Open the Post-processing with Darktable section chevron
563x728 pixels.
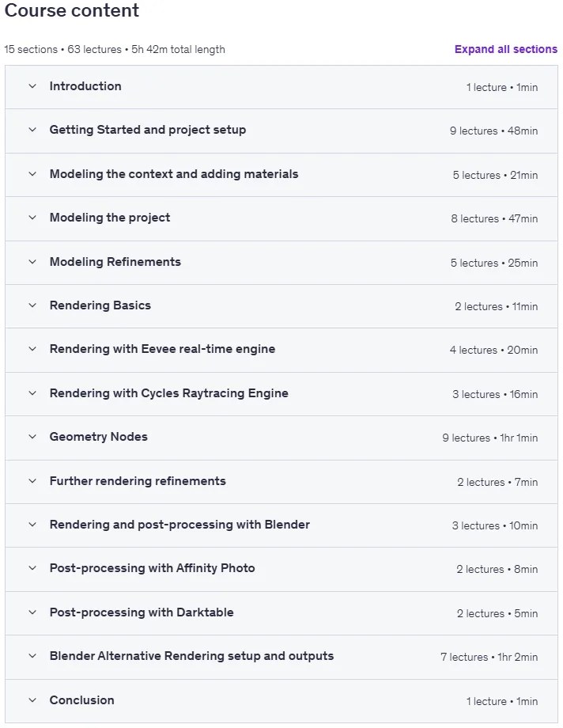(x=32, y=612)
